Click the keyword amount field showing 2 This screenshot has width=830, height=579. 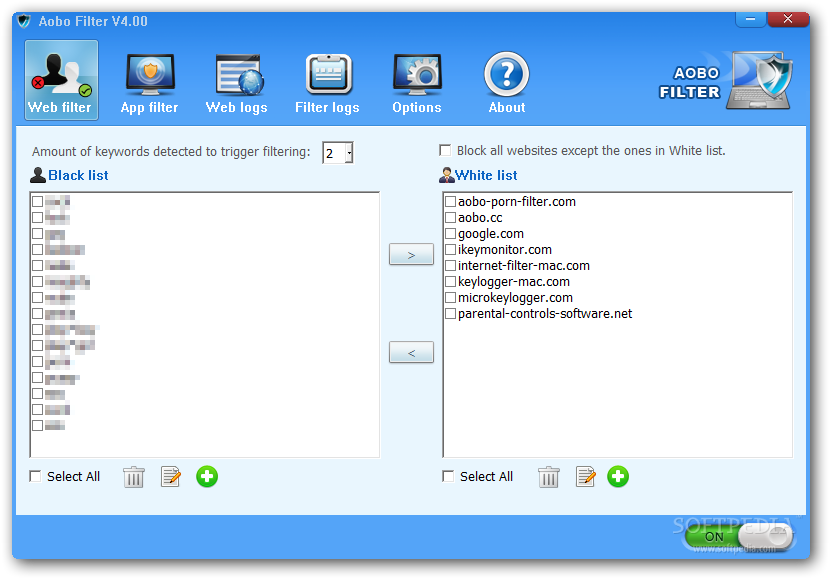click(x=334, y=153)
